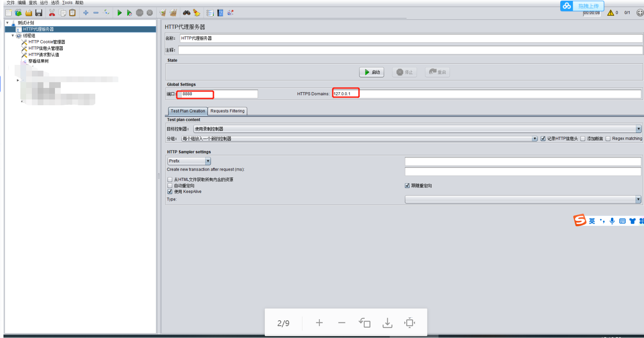Click the 名称 name input field
644x338 pixels.
pyautogui.click(x=411, y=38)
